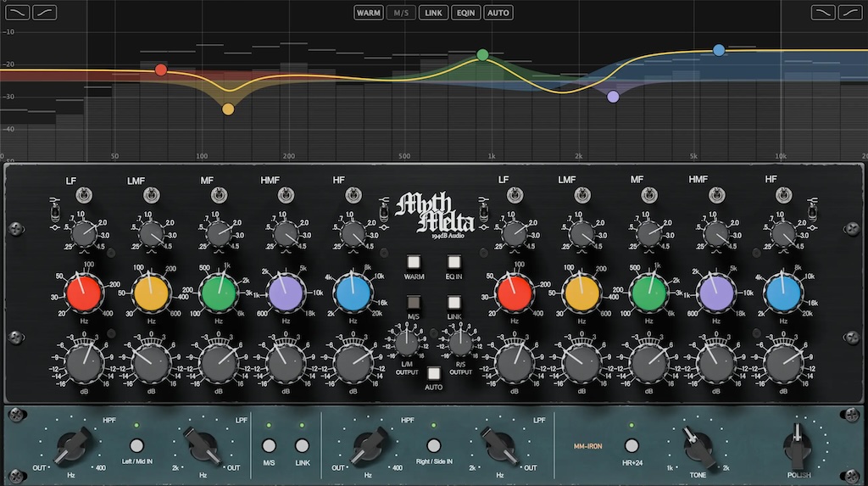Click the L/M channel HF gain dB knob
This screenshot has height=486, width=868.
(x=353, y=364)
